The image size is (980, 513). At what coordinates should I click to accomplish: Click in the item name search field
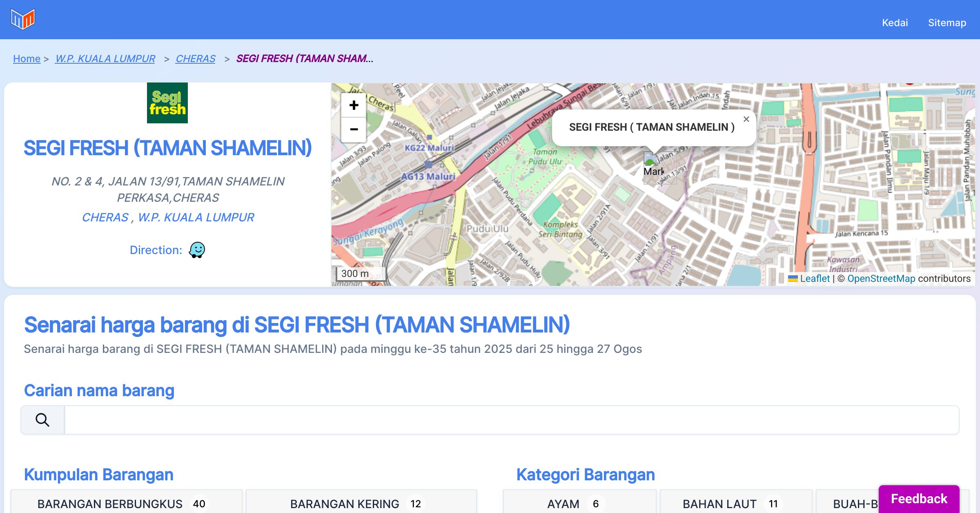click(x=510, y=420)
